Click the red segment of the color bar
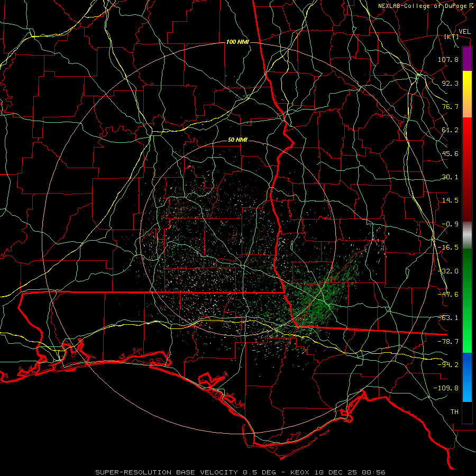The image size is (476, 476). (467, 169)
